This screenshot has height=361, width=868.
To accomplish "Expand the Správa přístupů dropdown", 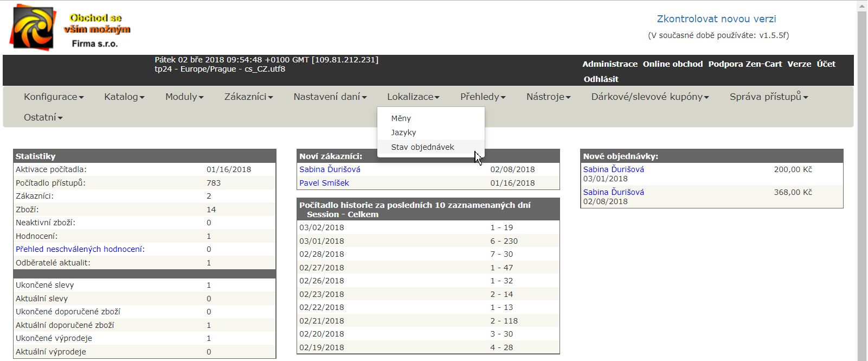I will click(x=768, y=97).
